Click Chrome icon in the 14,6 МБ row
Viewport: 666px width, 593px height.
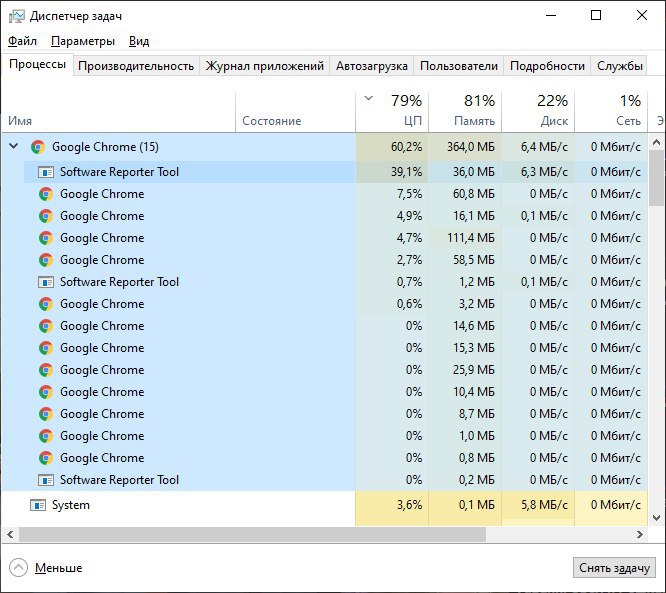(46, 326)
